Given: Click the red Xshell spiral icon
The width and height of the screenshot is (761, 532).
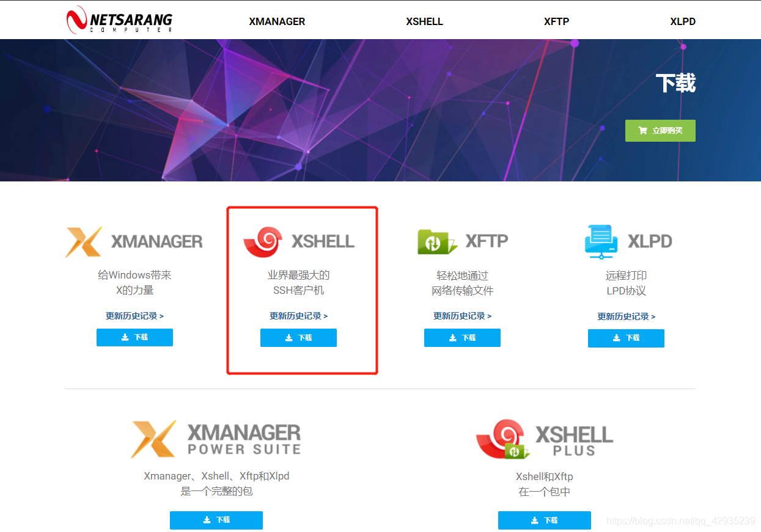Looking at the screenshot, I should point(263,242).
